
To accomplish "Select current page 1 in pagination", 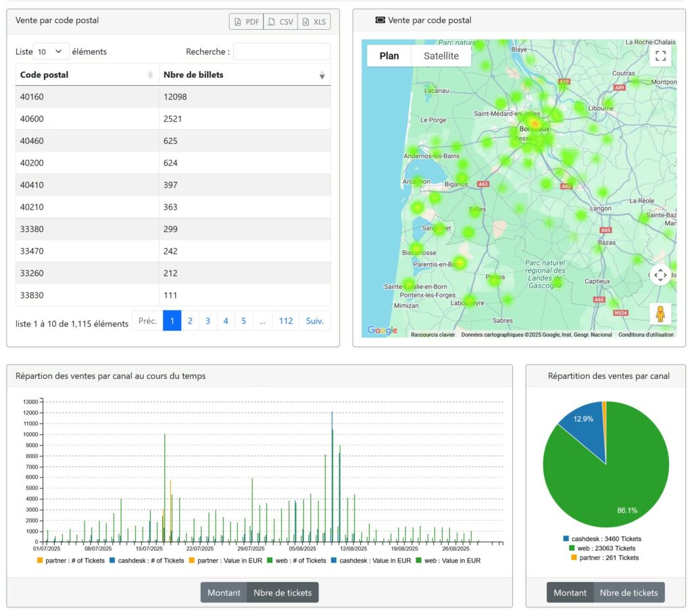I will point(172,321).
